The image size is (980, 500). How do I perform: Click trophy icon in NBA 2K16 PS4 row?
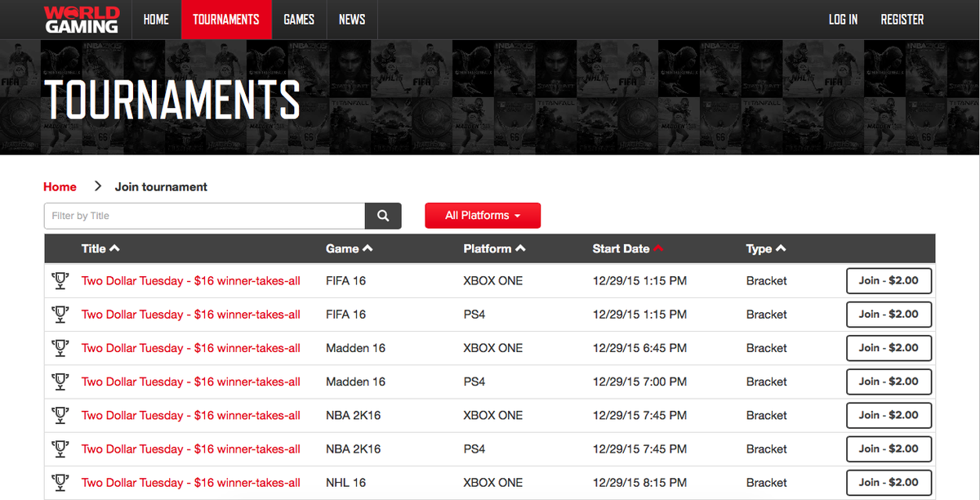click(60, 449)
